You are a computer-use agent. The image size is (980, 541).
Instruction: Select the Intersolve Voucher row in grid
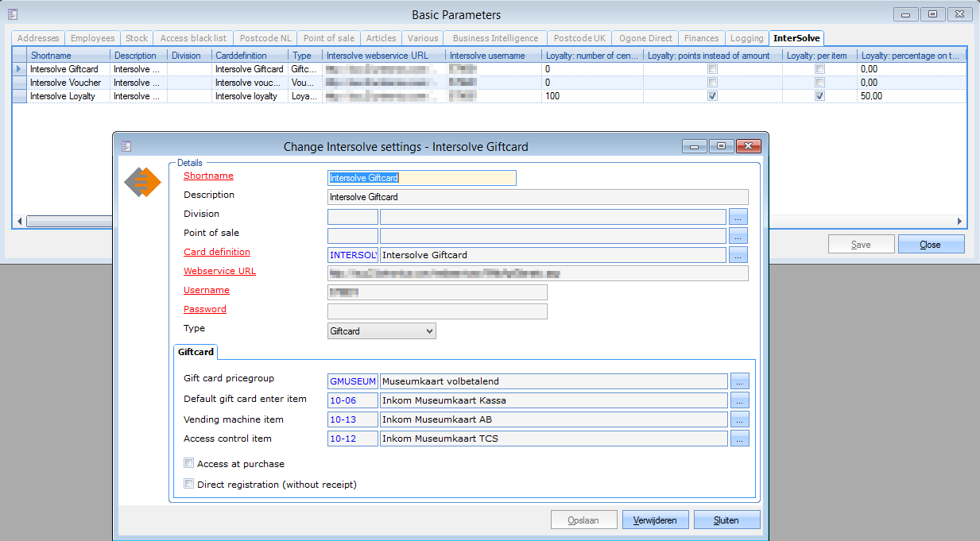click(65, 83)
